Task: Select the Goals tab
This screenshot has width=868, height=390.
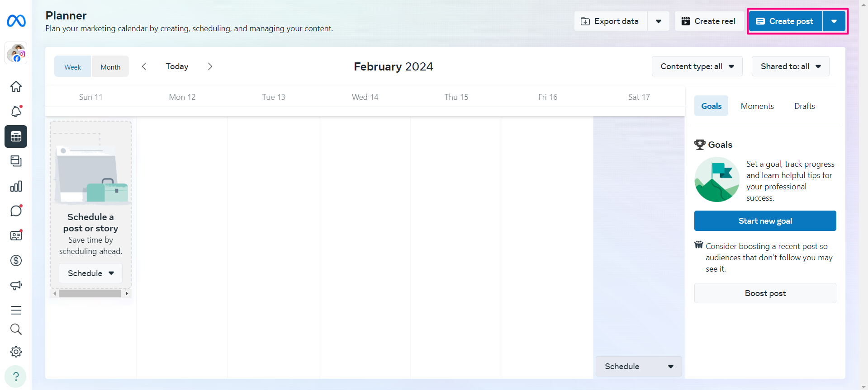Action: coord(711,106)
